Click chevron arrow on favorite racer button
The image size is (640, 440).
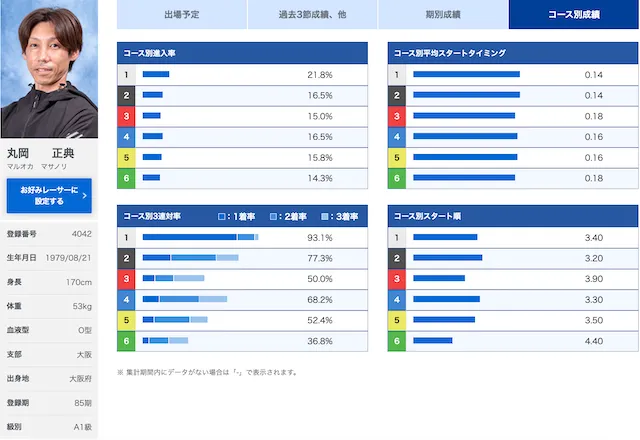(84, 196)
